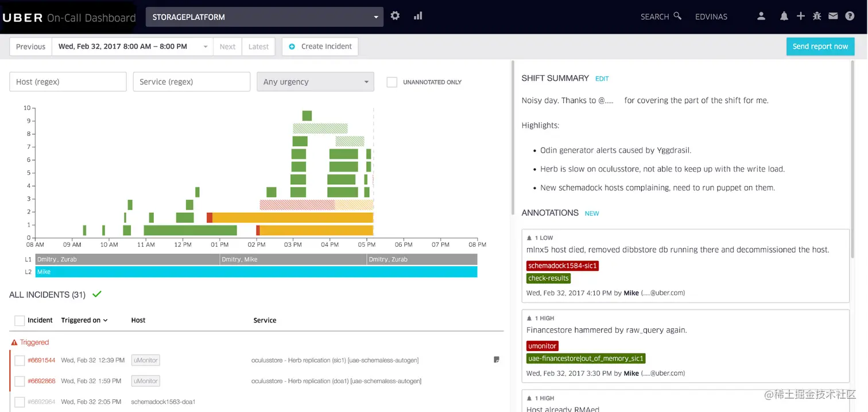Image resolution: width=868 pixels, height=412 pixels.
Task: Open incident link #6691544
Action: click(x=41, y=360)
